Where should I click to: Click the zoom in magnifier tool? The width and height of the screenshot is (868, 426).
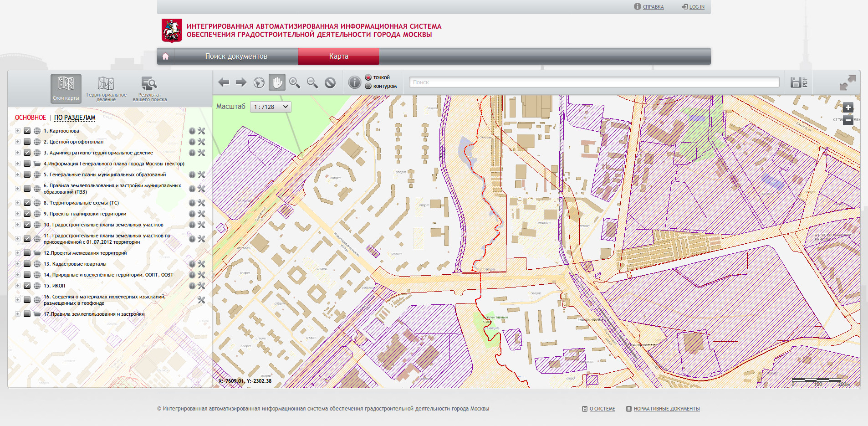coord(295,82)
